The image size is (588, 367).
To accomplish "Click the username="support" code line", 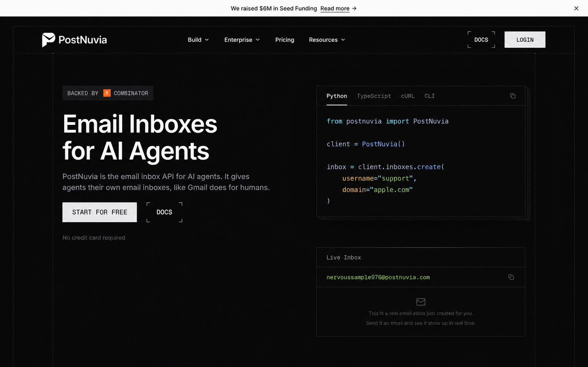I will point(379,178).
